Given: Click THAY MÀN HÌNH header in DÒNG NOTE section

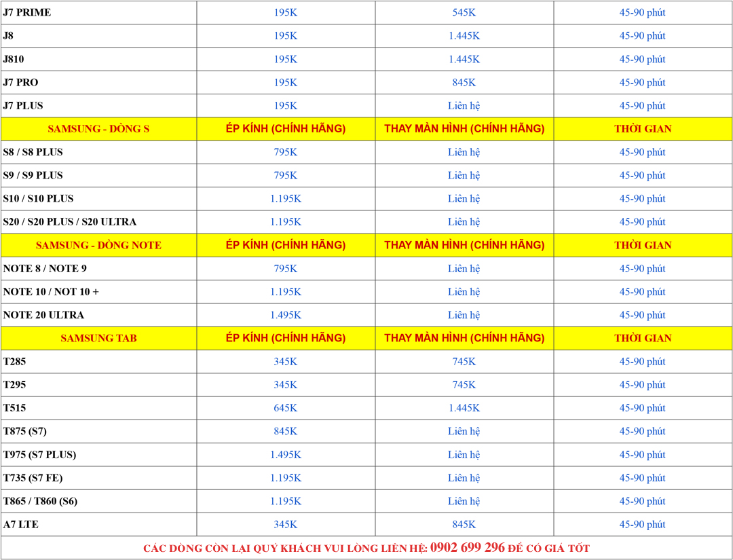Looking at the screenshot, I should pyautogui.click(x=464, y=245).
